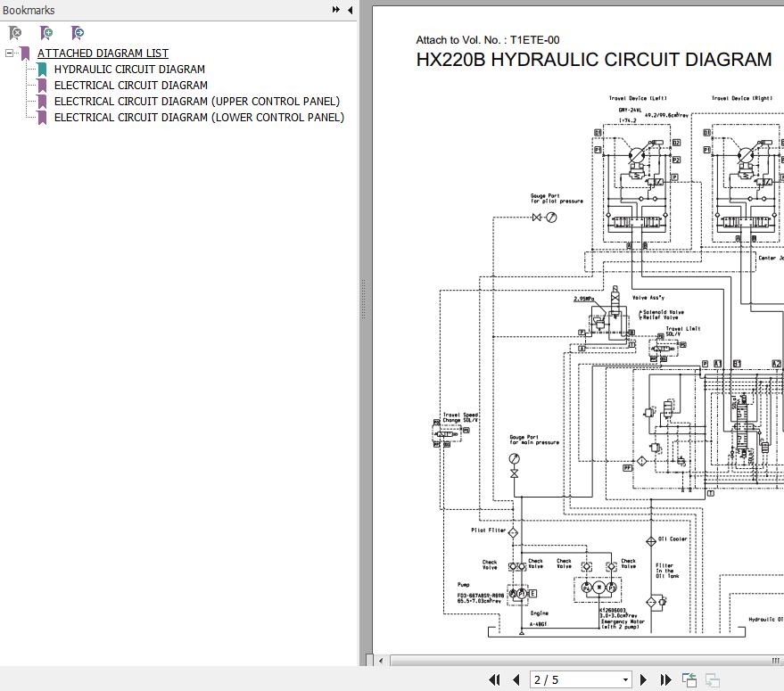Viewport: 784px width, 691px height.
Task: Open the ELECTRICAL CIRCUIT DIAGRAM (UPPER CONTROL PANEL) bookmark
Action: tap(197, 101)
